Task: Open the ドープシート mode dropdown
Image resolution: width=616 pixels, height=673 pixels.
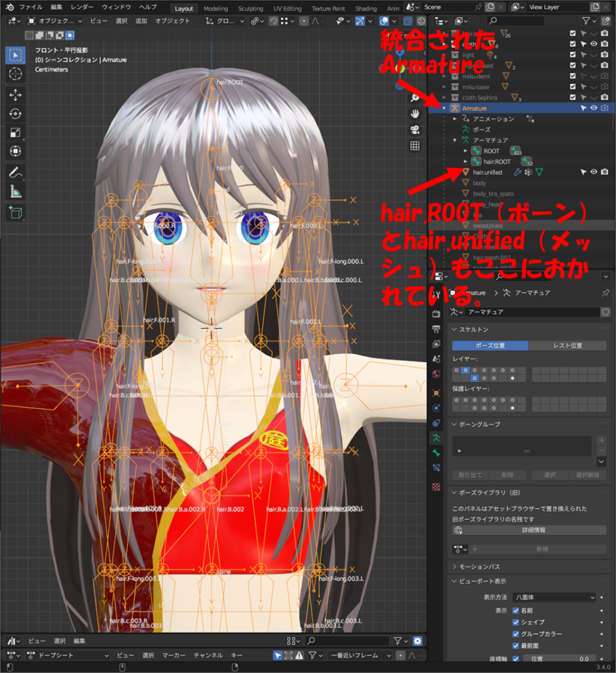Action: 68,655
